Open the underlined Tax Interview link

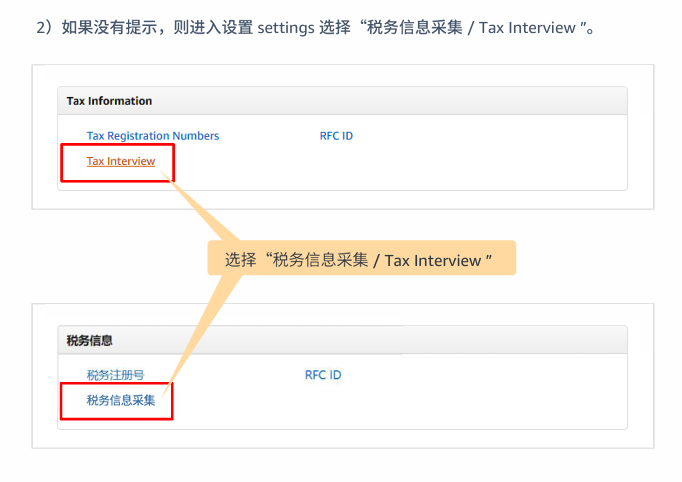(x=121, y=162)
